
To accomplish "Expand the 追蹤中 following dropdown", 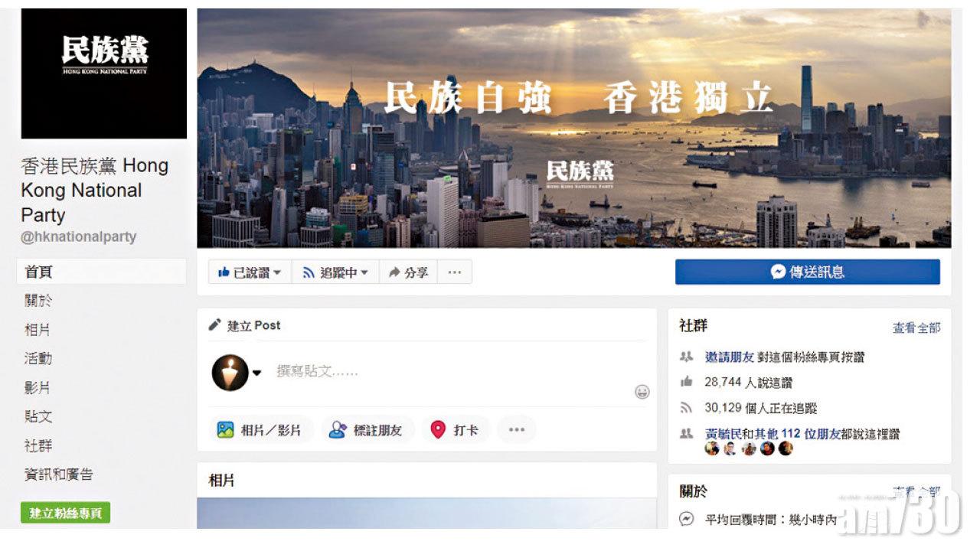I will tap(335, 272).
